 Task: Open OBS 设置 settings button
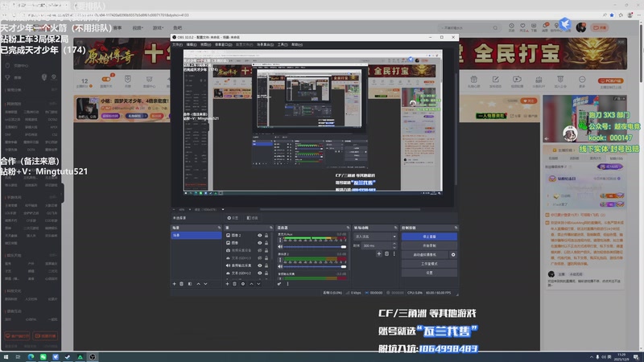click(429, 273)
